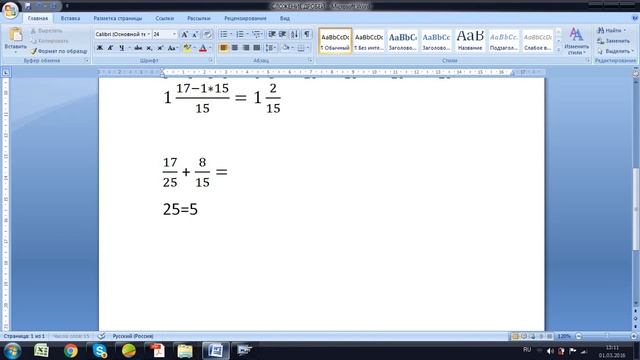This screenshot has width=640, height=360.
Task: Toggle Show paragraph marks (¶)
Action: (x=307, y=34)
